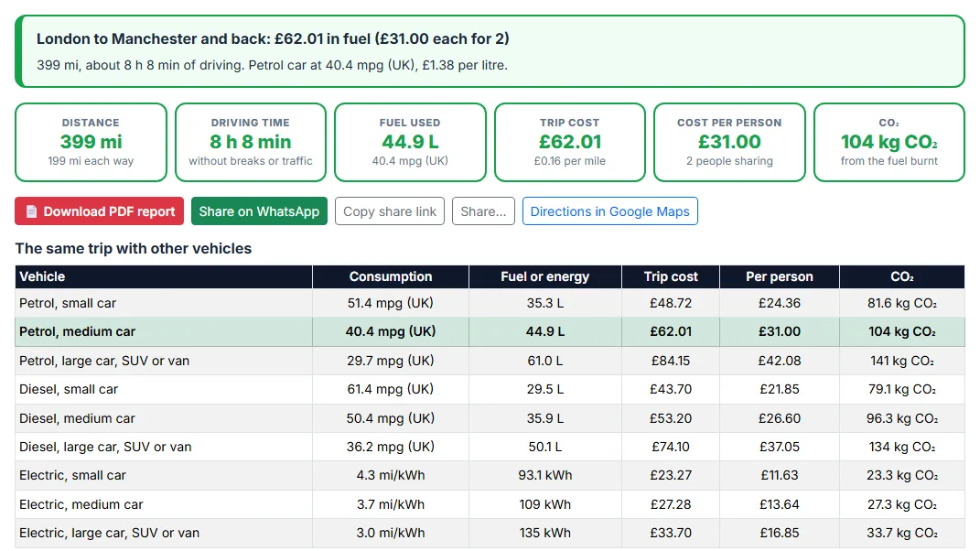Click the Per person column header

pyautogui.click(x=780, y=277)
